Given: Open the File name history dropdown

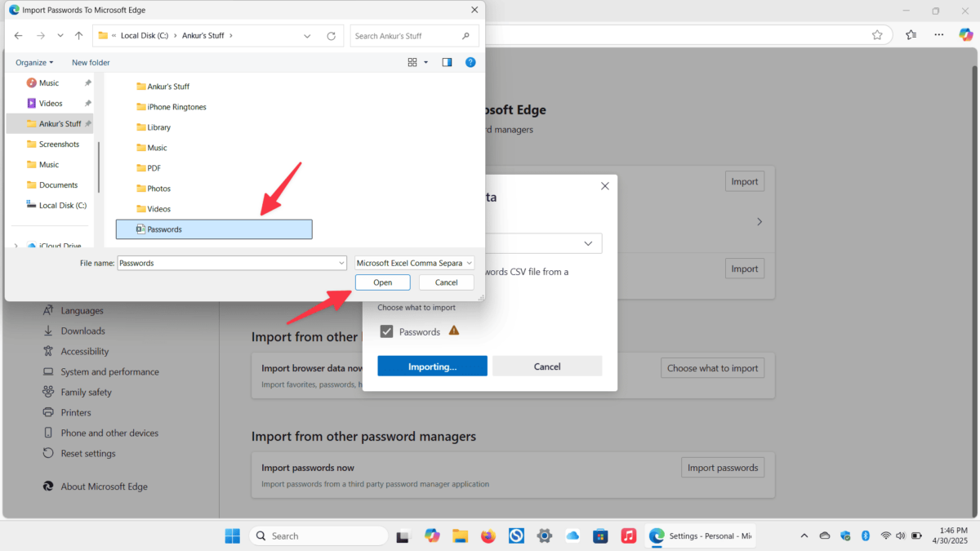Looking at the screenshot, I should tap(341, 263).
